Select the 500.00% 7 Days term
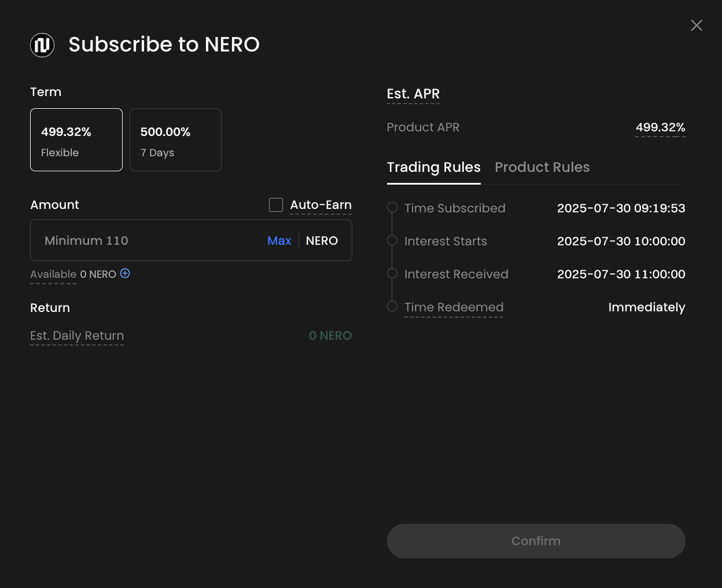Image resolution: width=722 pixels, height=588 pixels. pyautogui.click(x=175, y=139)
